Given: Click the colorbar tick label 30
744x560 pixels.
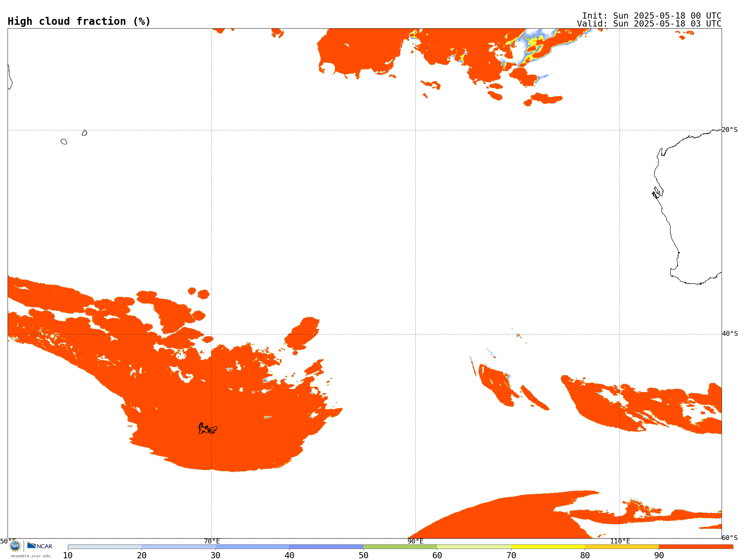Looking at the screenshot, I should point(216,556).
